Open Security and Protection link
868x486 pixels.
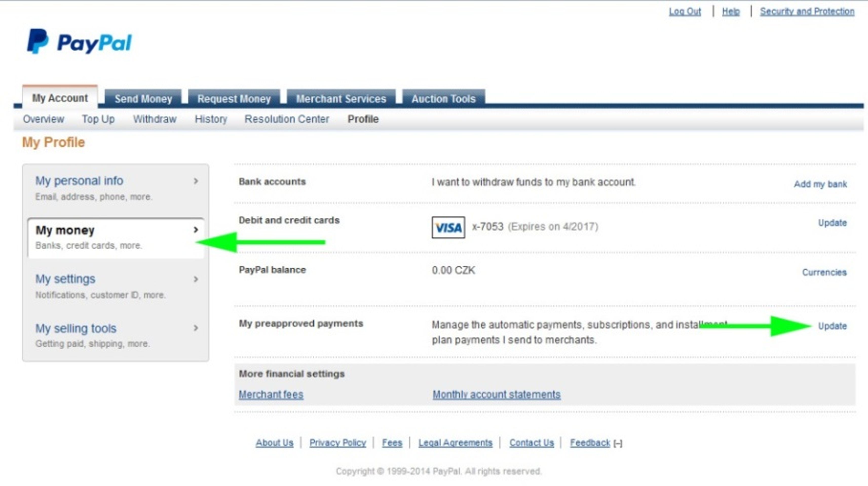(x=807, y=11)
